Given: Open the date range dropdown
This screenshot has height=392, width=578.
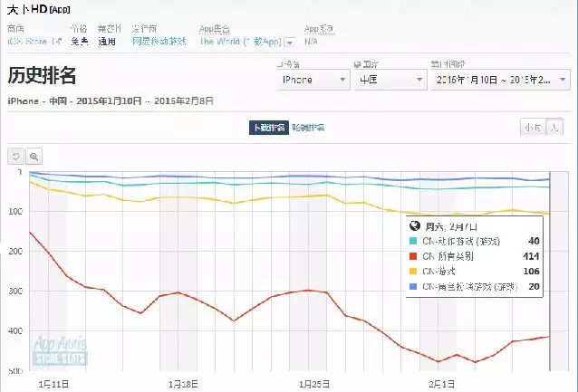Looking at the screenshot, I should [501, 80].
